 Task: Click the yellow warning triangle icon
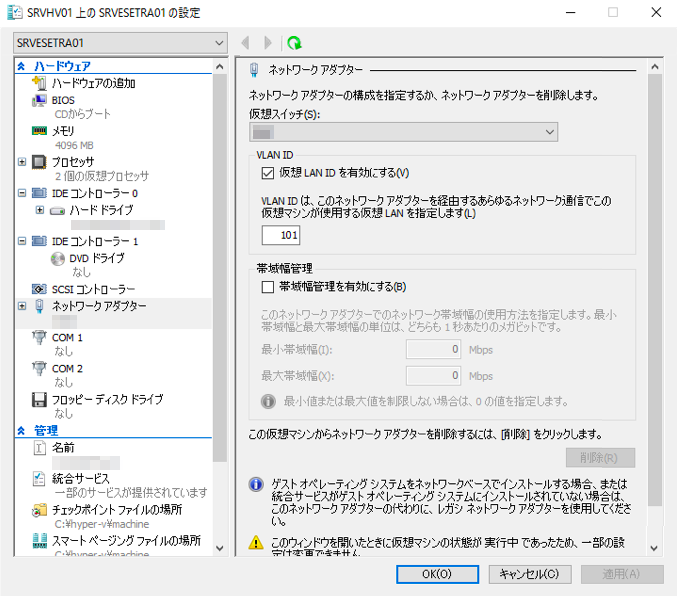256,542
